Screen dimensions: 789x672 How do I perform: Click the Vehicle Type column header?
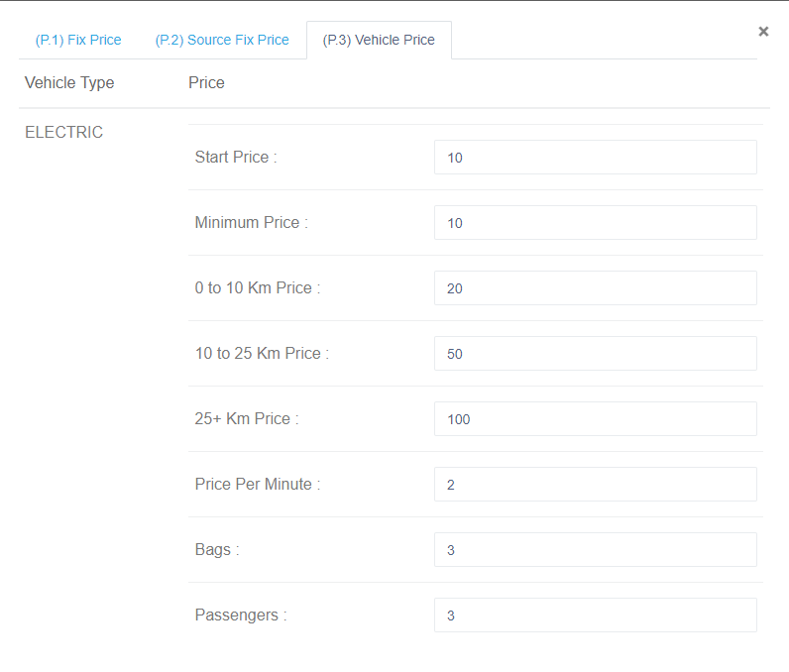click(x=69, y=82)
